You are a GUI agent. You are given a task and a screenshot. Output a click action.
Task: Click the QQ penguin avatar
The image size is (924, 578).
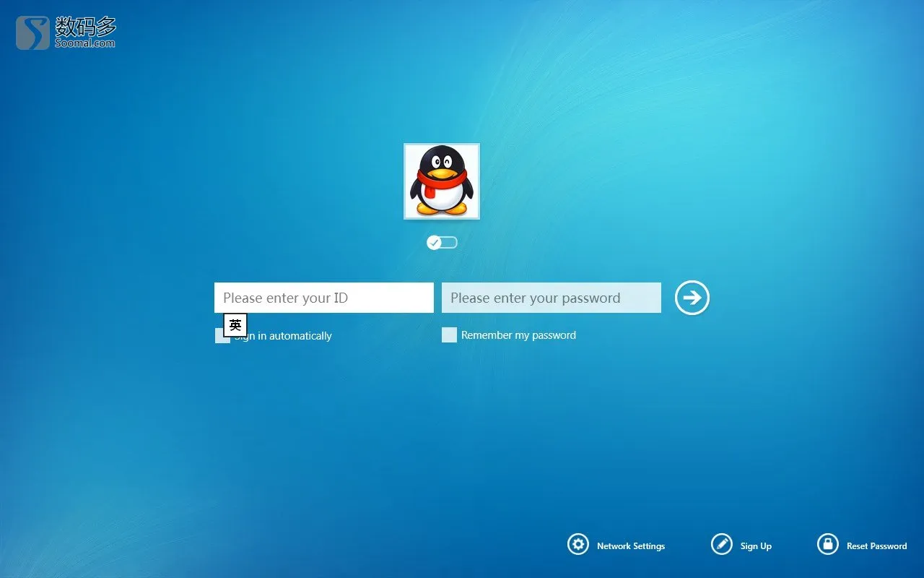(x=442, y=181)
